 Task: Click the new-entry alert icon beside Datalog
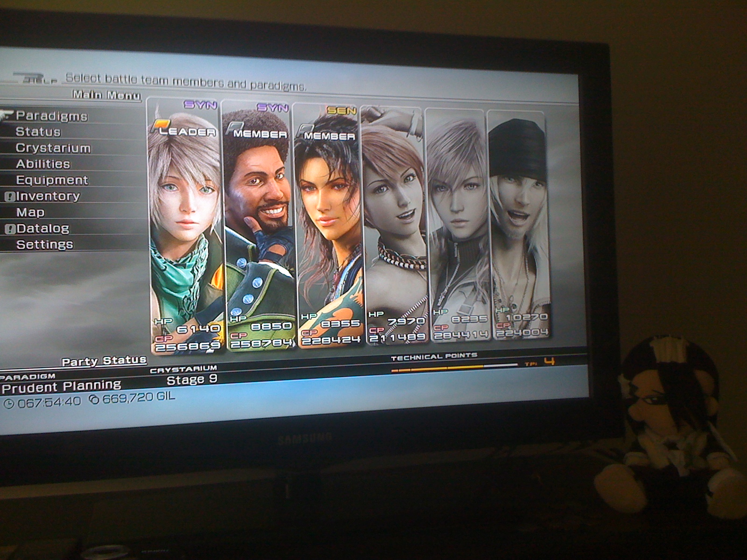[x=10, y=229]
